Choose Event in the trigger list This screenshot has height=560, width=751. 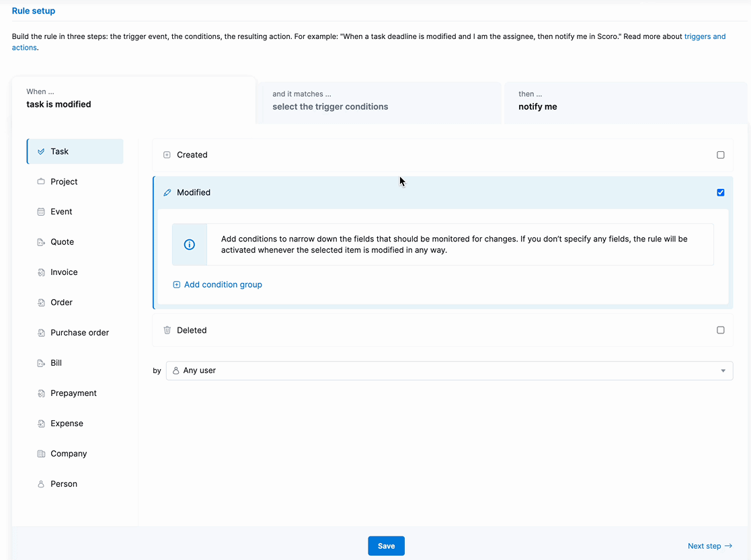(x=75, y=212)
